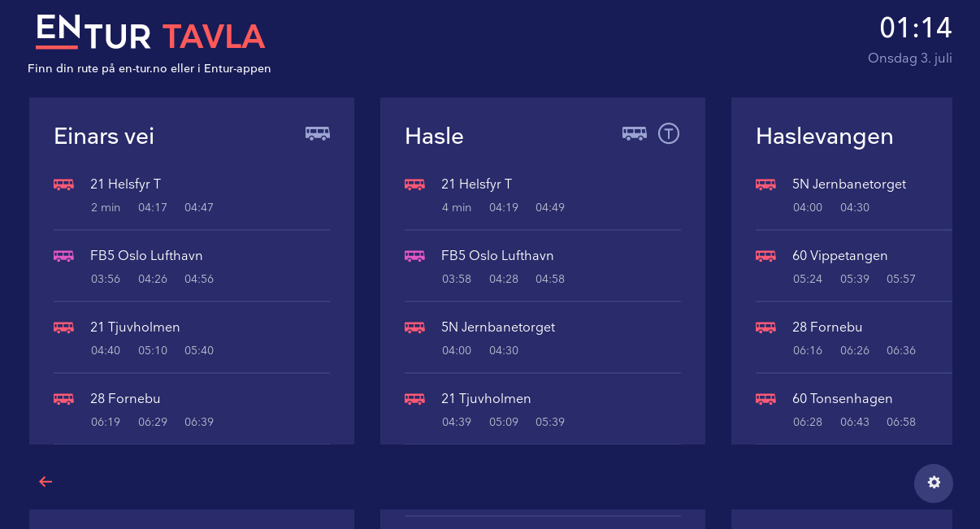
Task: Click the bus icon next to 60 Vippetangen
Action: click(x=765, y=255)
